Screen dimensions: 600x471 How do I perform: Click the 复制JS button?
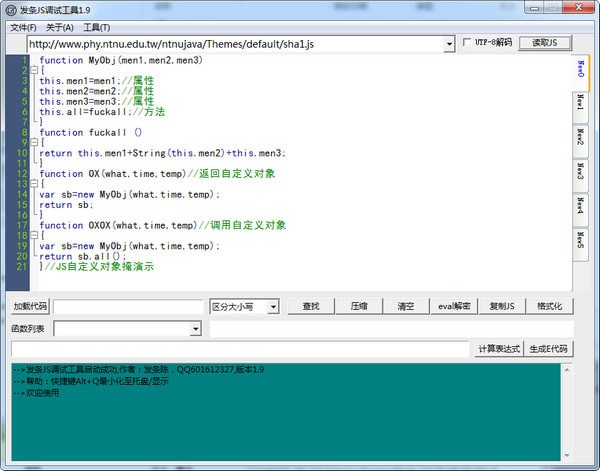coord(501,306)
